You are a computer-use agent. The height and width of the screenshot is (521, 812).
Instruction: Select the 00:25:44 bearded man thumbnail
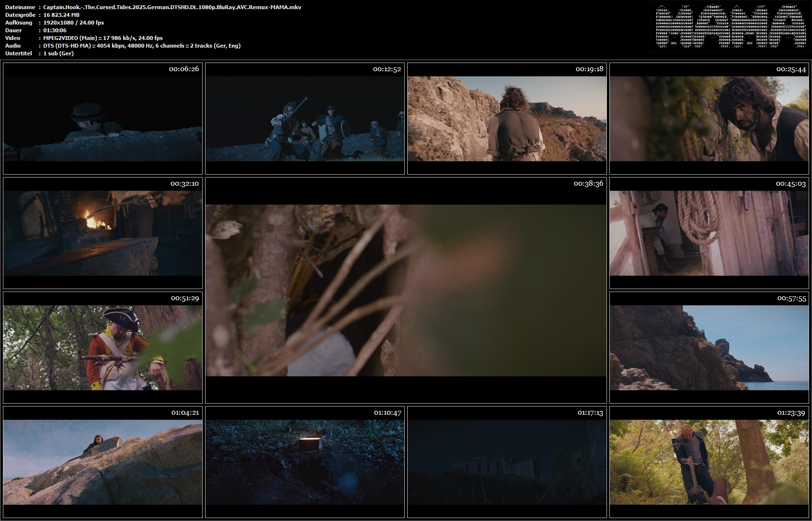(x=709, y=118)
